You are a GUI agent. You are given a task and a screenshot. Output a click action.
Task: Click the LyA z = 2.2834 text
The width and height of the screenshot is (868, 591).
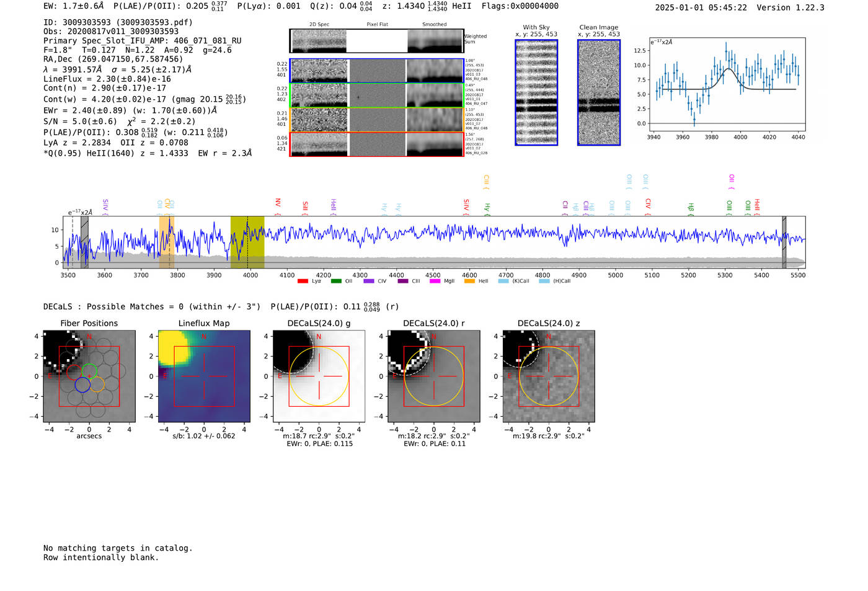[77, 143]
